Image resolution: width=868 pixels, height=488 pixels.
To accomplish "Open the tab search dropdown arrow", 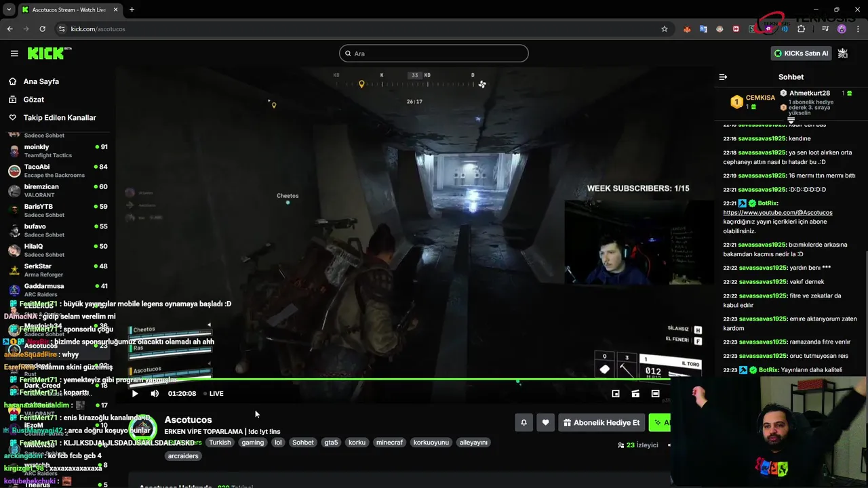I will 8,9.
